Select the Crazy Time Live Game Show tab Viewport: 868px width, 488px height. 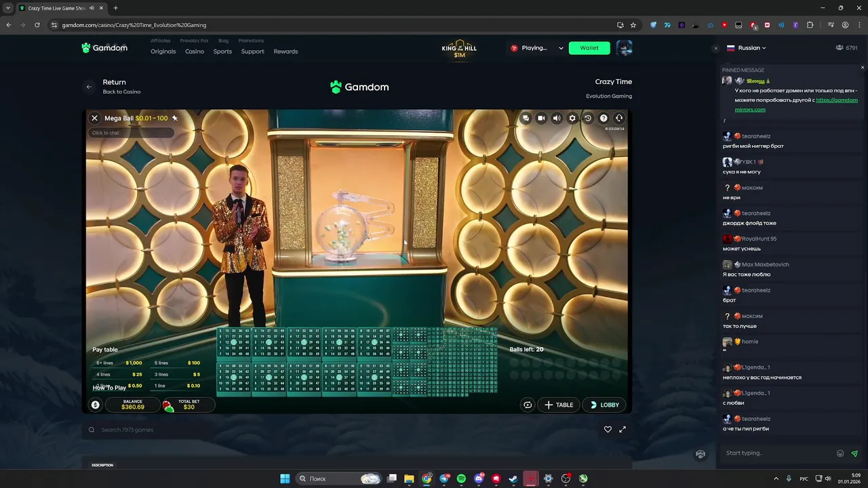[61, 8]
